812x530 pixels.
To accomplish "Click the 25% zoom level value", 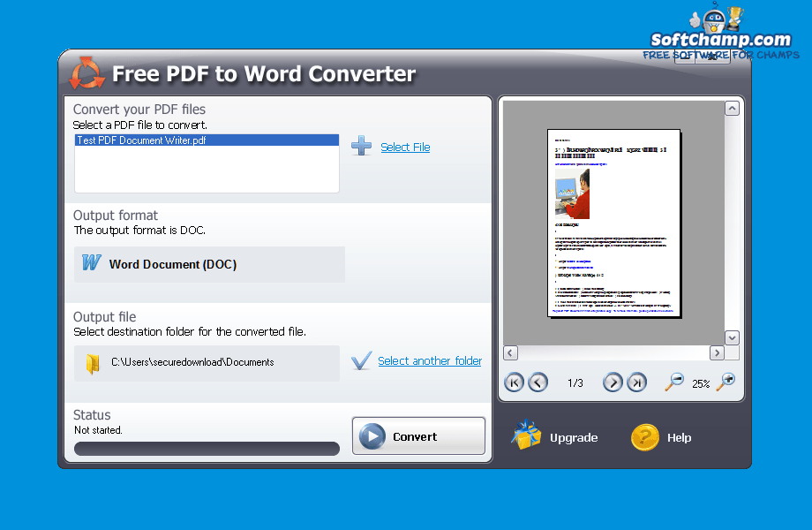I will [x=701, y=383].
